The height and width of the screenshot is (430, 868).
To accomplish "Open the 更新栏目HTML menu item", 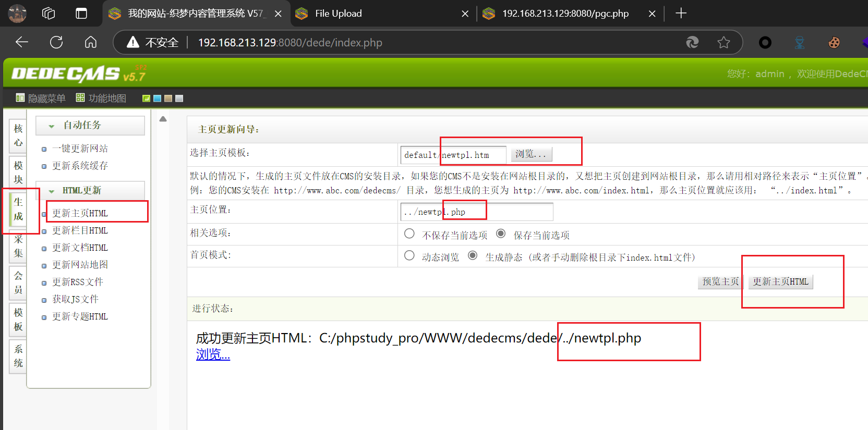I will [x=80, y=230].
